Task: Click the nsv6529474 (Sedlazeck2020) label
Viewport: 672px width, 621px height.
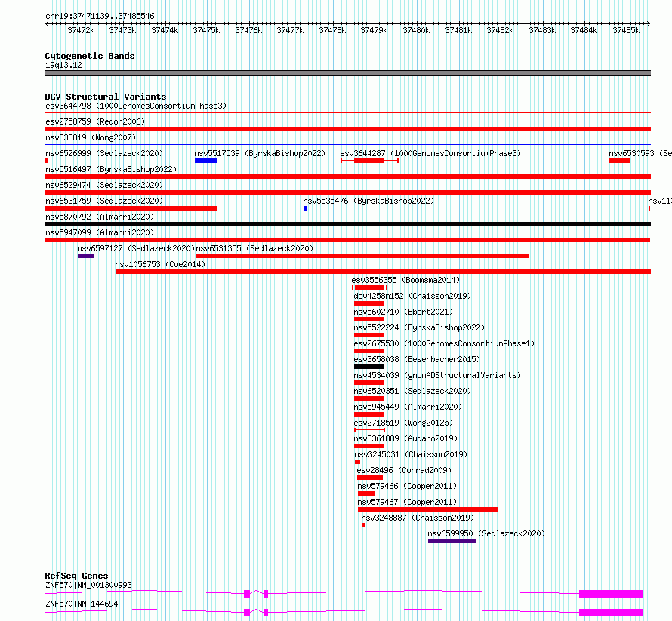Action: point(104,185)
